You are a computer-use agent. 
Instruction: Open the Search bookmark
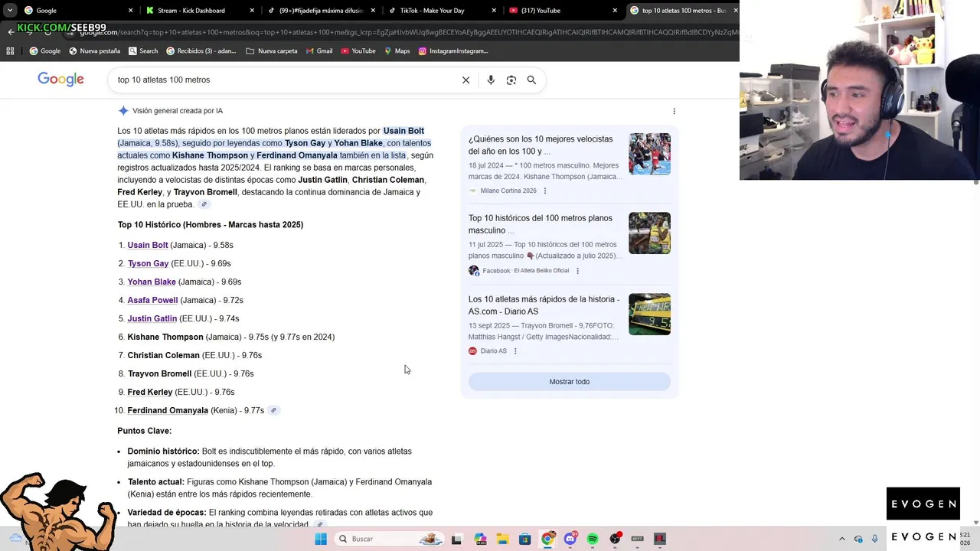click(143, 51)
